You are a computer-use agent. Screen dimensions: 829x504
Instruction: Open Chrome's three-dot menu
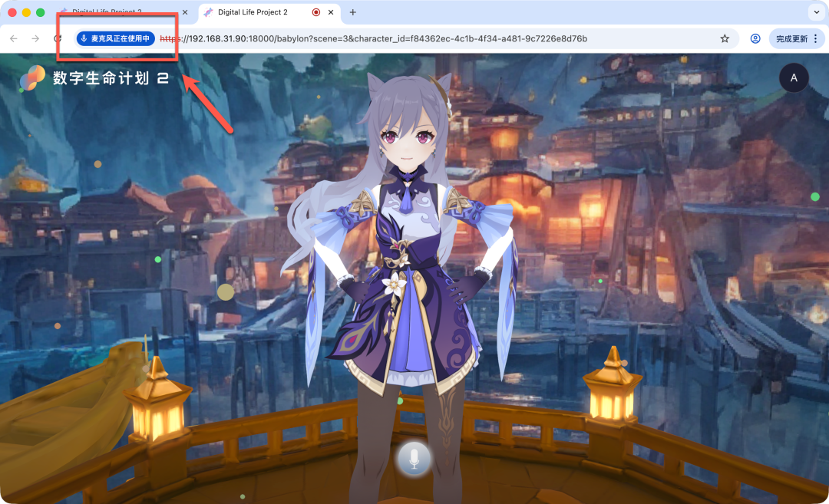(x=816, y=38)
